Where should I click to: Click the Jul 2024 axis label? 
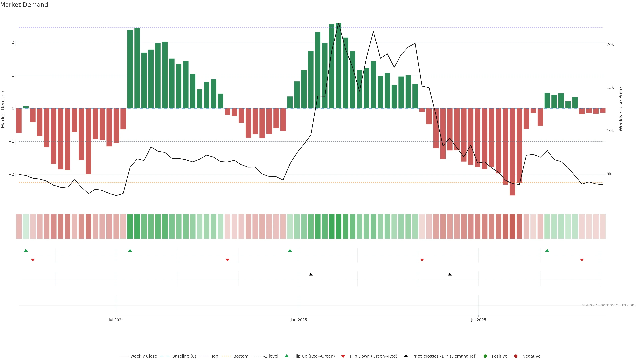pos(116,320)
